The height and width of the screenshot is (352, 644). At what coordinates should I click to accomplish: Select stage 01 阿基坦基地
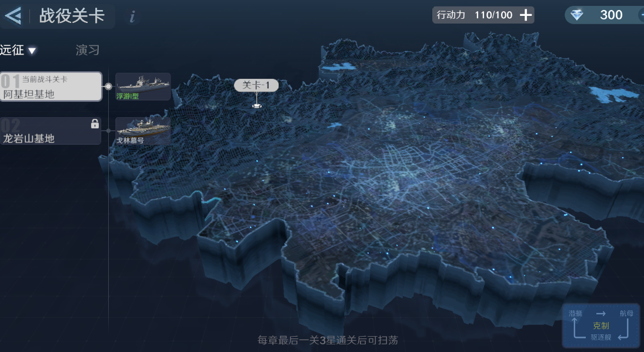51,87
